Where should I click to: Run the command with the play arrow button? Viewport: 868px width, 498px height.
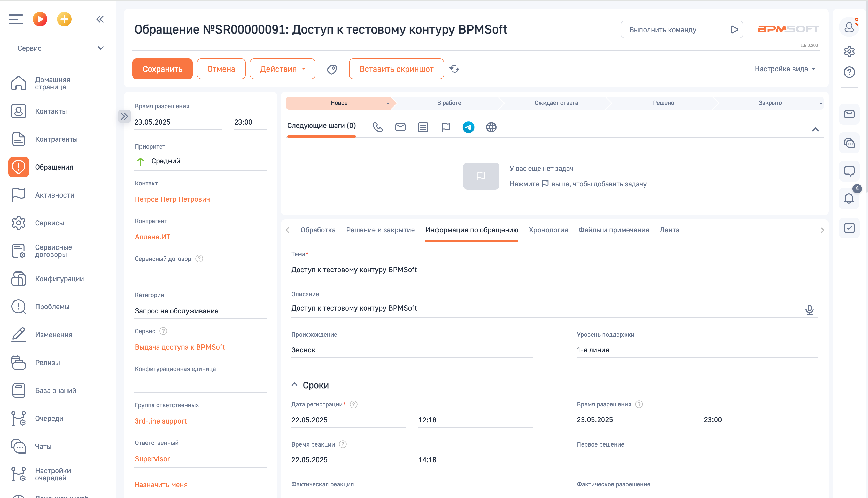click(734, 30)
